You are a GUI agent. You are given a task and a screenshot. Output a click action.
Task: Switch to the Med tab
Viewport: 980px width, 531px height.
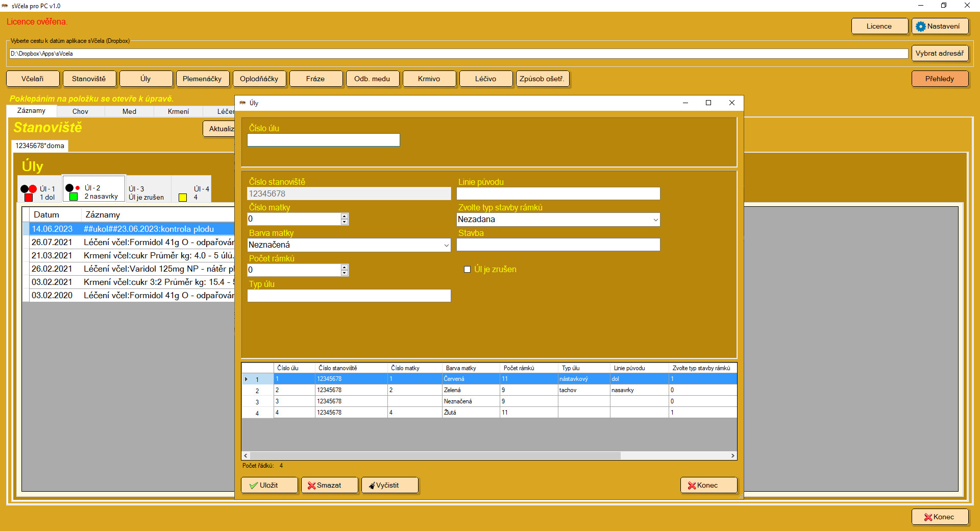pos(129,111)
